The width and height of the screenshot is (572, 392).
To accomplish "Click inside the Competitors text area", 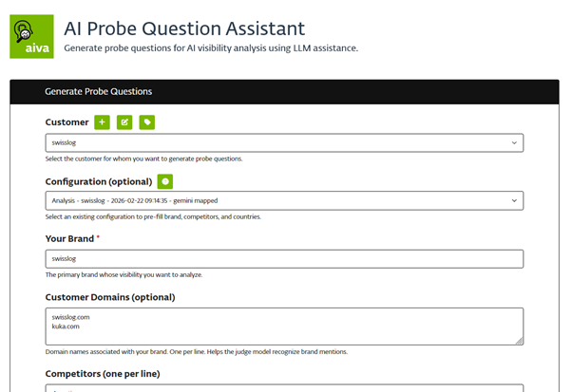I will click(284, 387).
